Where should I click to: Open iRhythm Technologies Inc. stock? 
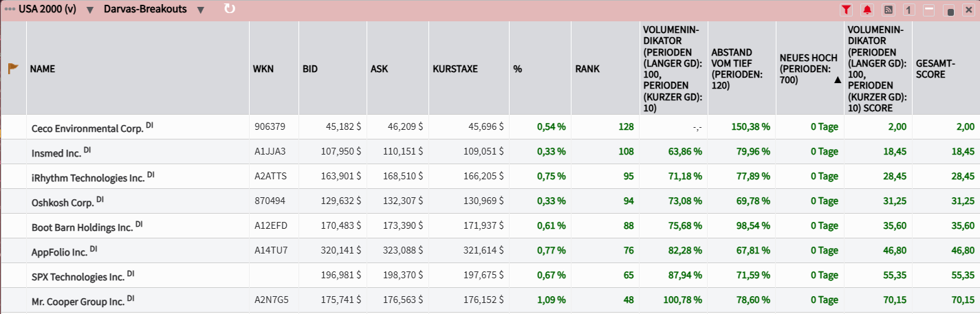tap(88, 177)
